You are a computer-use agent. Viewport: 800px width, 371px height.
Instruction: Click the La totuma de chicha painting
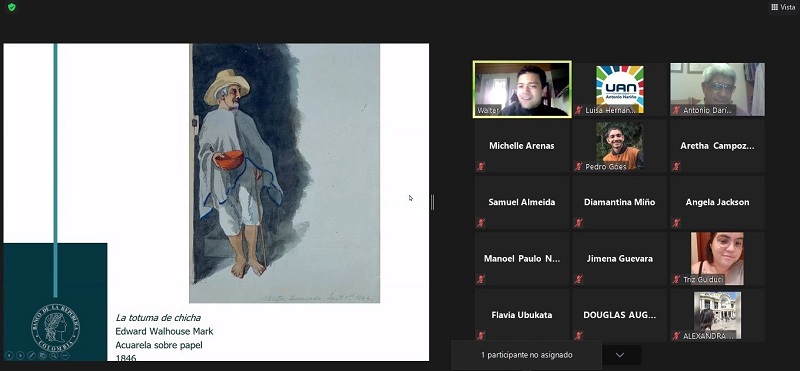point(285,173)
